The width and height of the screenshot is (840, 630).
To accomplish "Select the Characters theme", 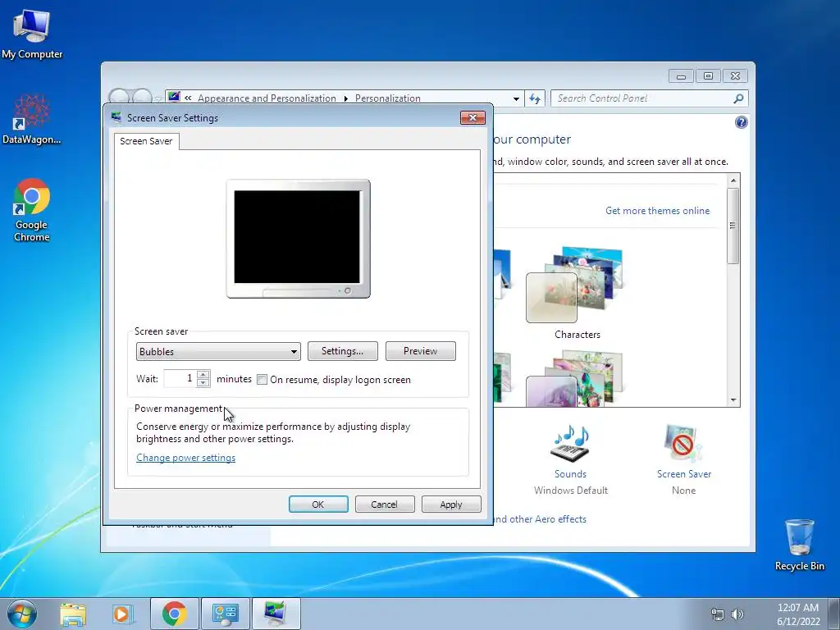I will click(577, 293).
